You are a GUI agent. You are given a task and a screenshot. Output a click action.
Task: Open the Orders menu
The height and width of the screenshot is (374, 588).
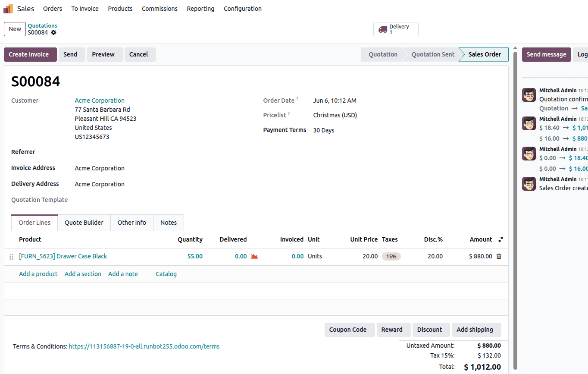53,9
